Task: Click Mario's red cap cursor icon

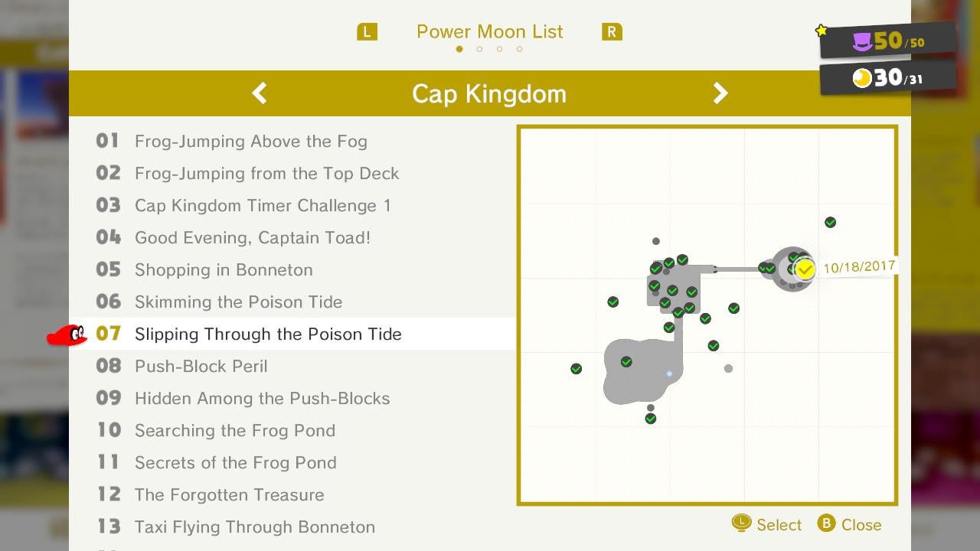Action: pyautogui.click(x=67, y=334)
